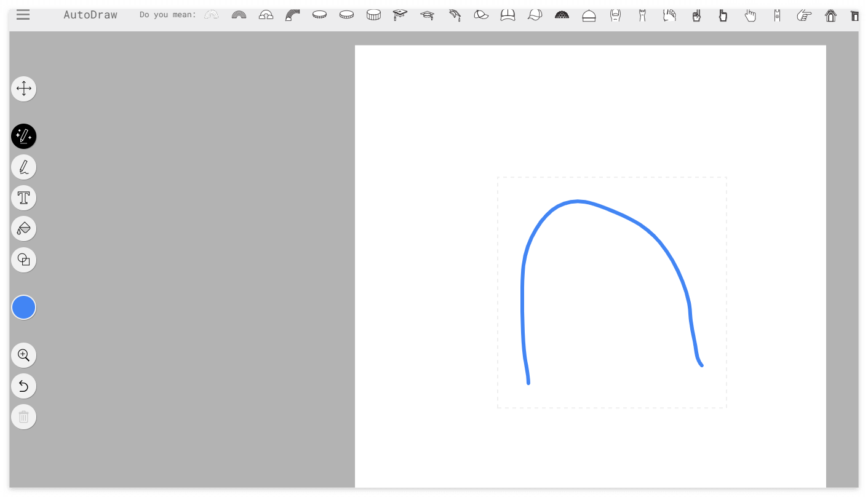Viewport: 868px width, 497px height.
Task: Open the hamburger menu
Action: 23,15
